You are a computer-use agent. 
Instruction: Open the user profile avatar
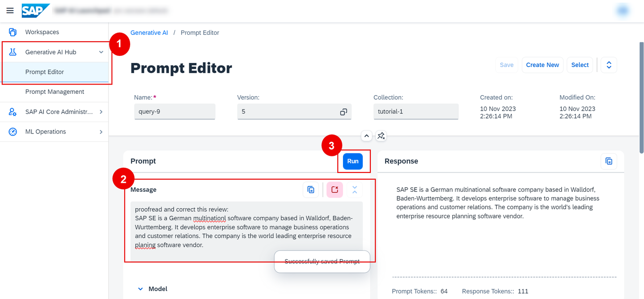pyautogui.click(x=622, y=11)
